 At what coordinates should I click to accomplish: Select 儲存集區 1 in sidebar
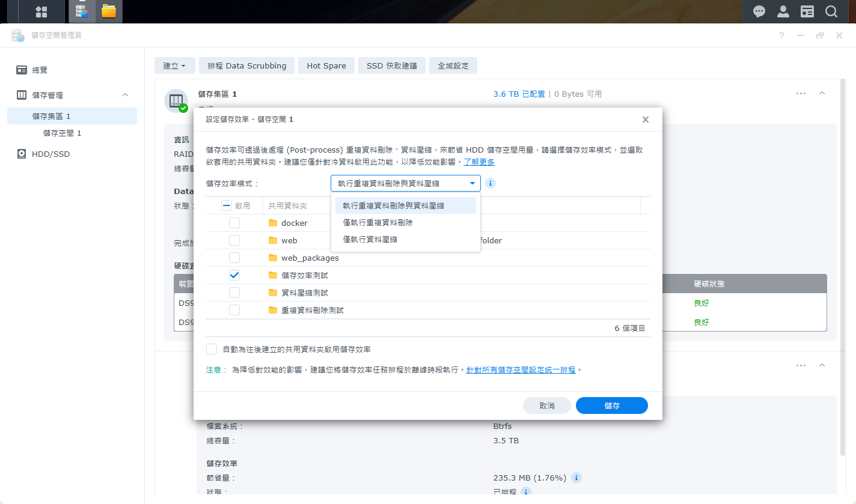[72, 116]
